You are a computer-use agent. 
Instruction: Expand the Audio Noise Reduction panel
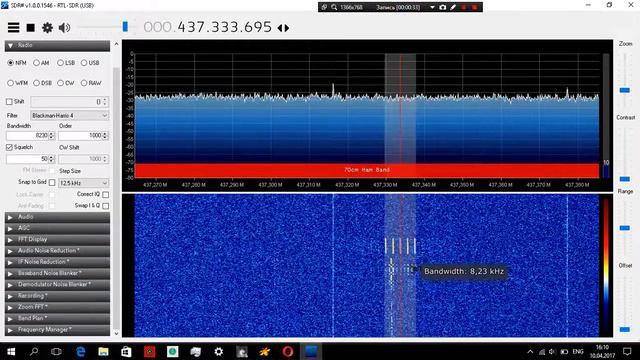(x=57, y=251)
